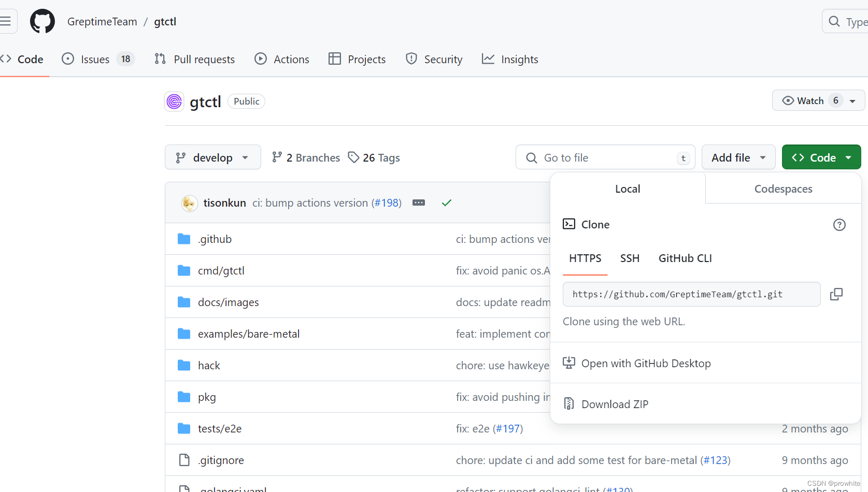Click the .gitignore file icon
The image size is (868, 492).
pyautogui.click(x=184, y=460)
